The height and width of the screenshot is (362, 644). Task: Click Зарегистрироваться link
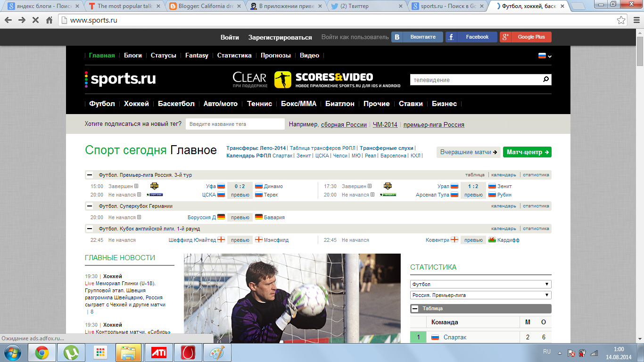pos(280,37)
